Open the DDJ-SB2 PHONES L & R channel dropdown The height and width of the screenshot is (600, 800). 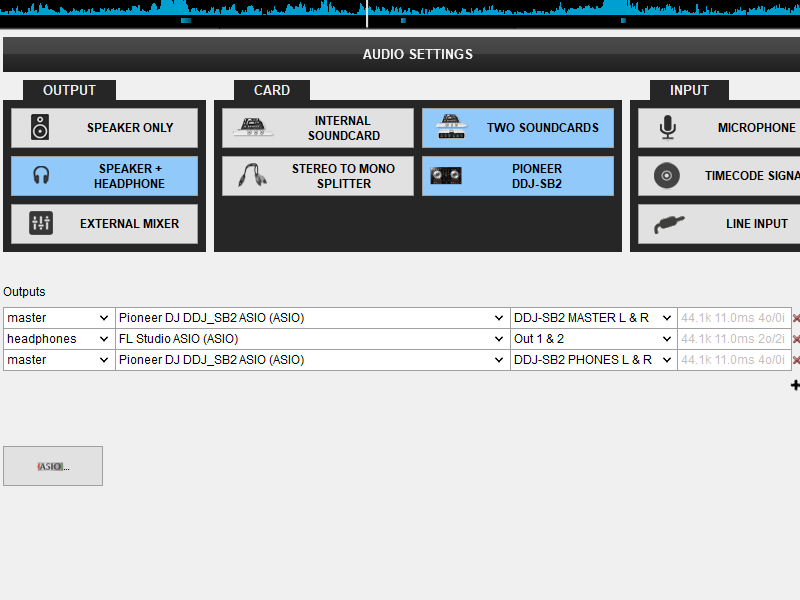(594, 360)
